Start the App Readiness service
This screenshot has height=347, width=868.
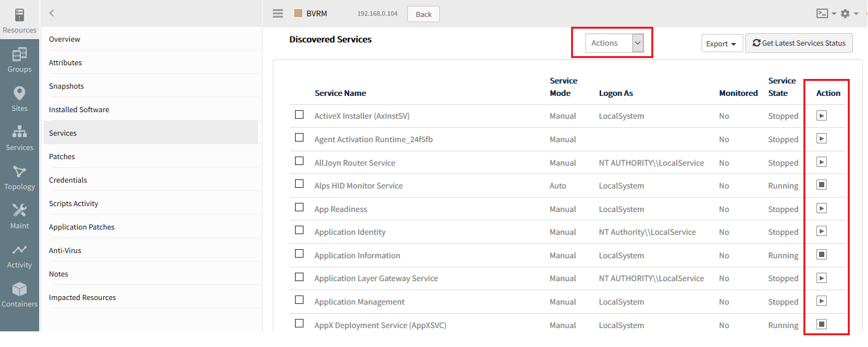pos(822,208)
